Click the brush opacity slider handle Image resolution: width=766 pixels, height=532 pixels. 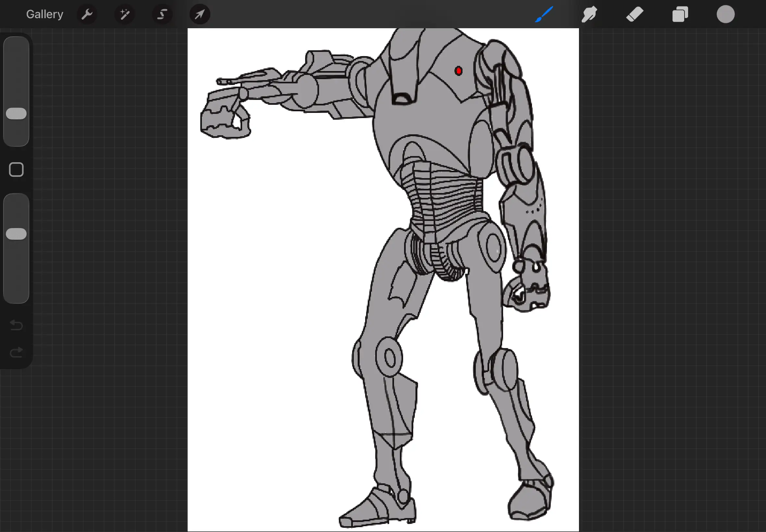pos(16,234)
